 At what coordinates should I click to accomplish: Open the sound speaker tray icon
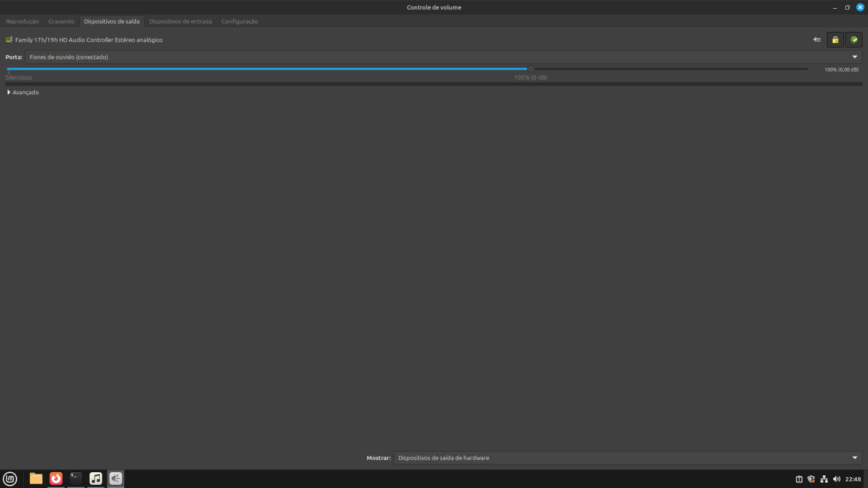pos(837,479)
